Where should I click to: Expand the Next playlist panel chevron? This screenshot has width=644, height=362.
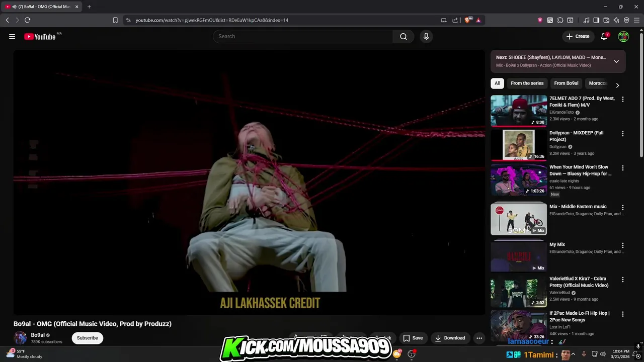click(616, 61)
